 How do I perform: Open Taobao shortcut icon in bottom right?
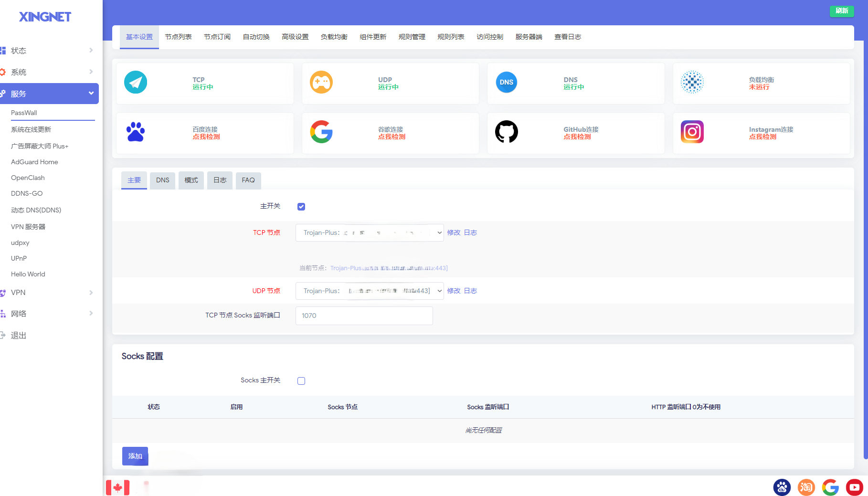point(806,487)
